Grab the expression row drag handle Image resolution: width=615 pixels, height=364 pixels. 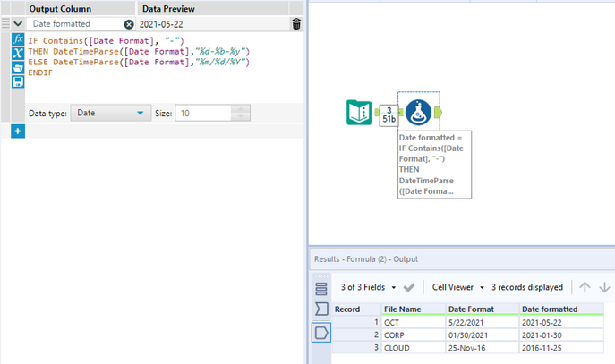coord(5,23)
